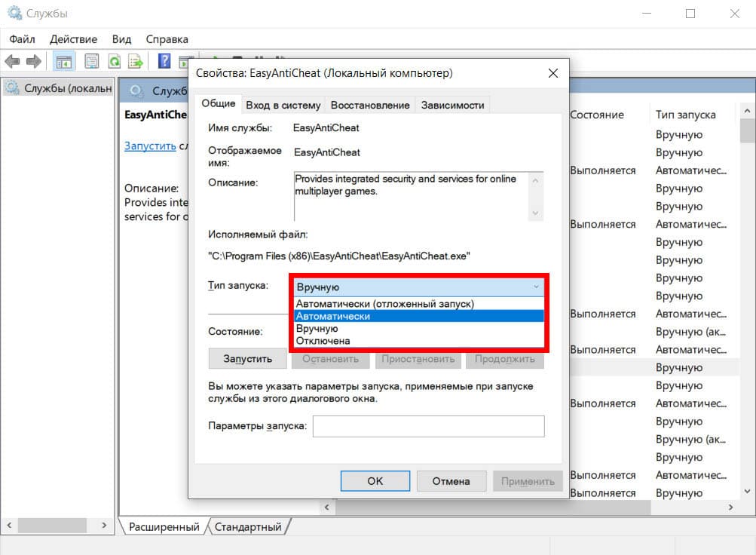Image resolution: width=756 pixels, height=555 pixels.
Task: Open the Восстановление tab
Action: (x=370, y=105)
